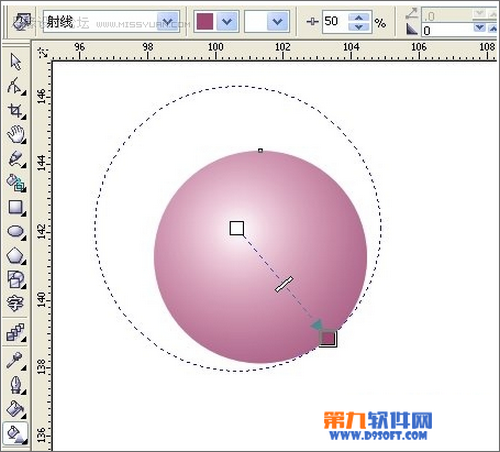Select the Text tool
The image size is (500, 452).
coord(15,303)
